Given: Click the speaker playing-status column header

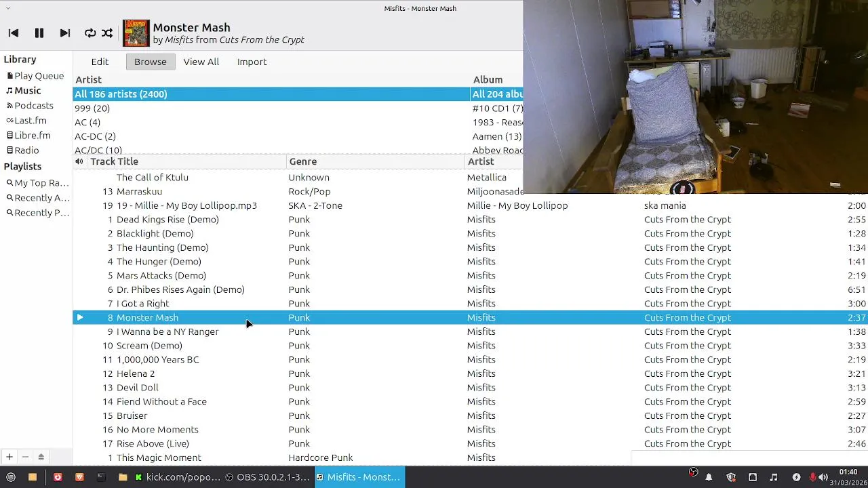Looking at the screenshot, I should coord(79,161).
